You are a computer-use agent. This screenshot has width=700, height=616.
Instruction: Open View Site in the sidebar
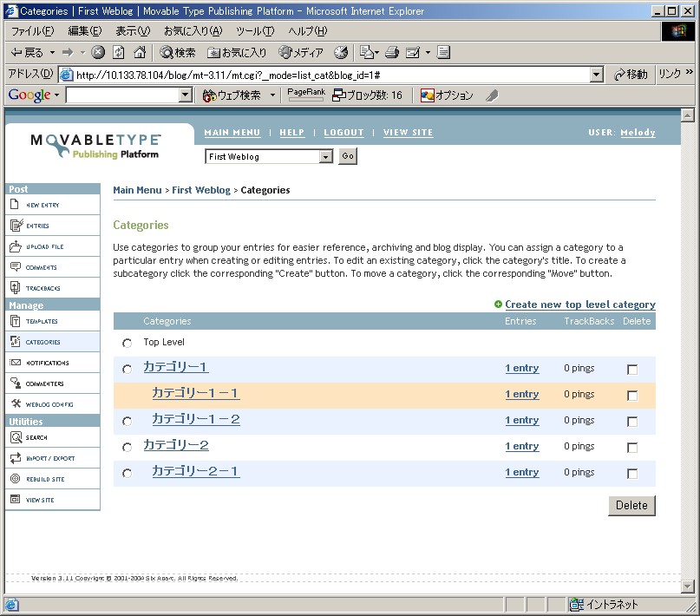53,500
